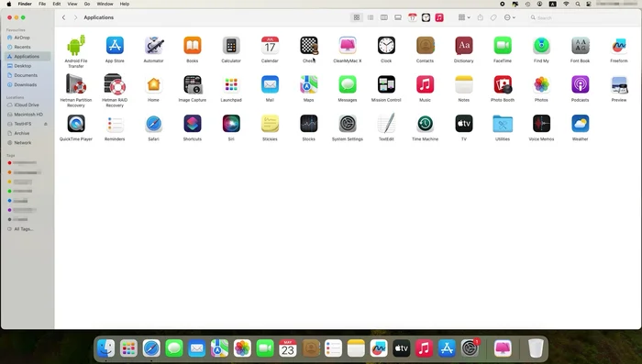Viewport: 642px width, 364px height.
Task: Select the Preview app icon
Action: pyautogui.click(x=619, y=84)
